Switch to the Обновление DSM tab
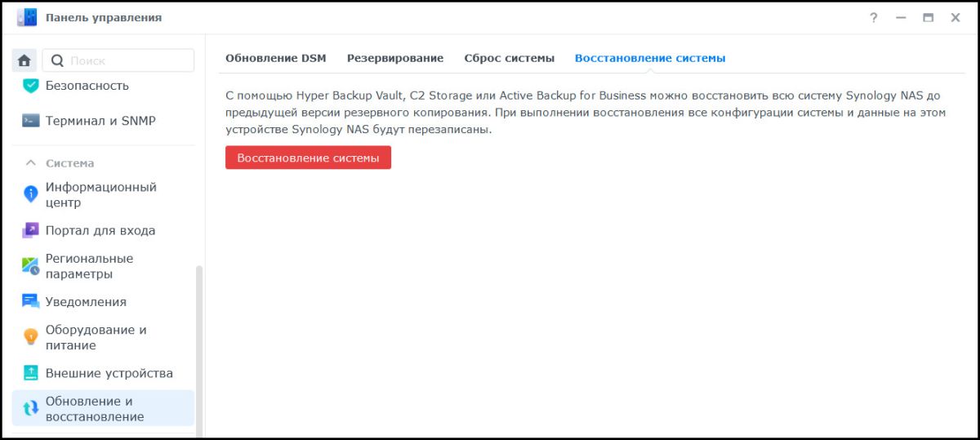This screenshot has width=980, height=440. [x=275, y=58]
